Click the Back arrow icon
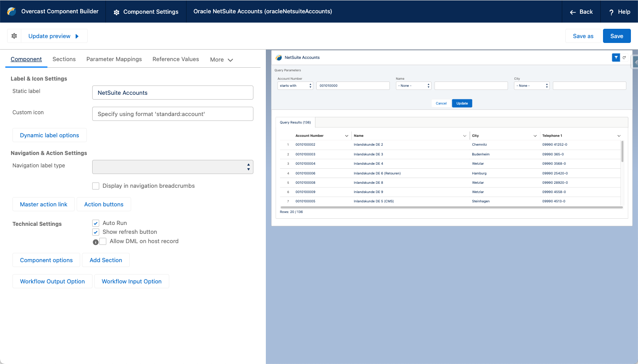This screenshot has height=364, width=638. pyautogui.click(x=573, y=12)
